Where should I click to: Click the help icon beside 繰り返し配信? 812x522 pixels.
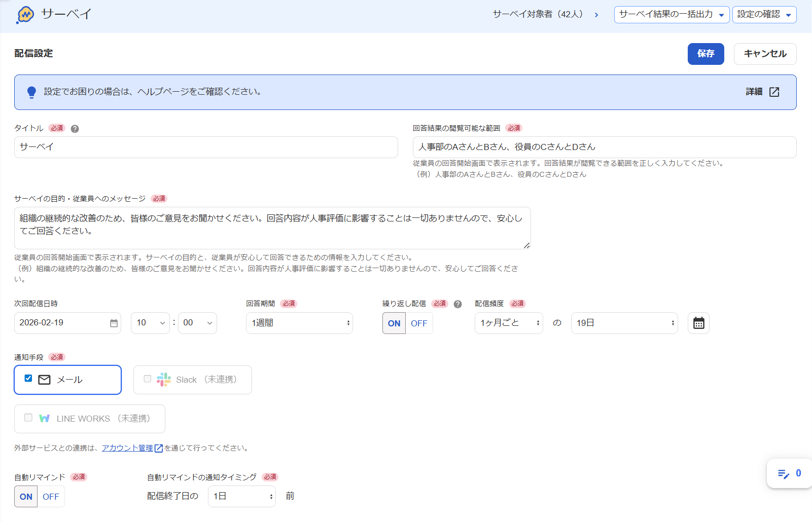point(457,304)
